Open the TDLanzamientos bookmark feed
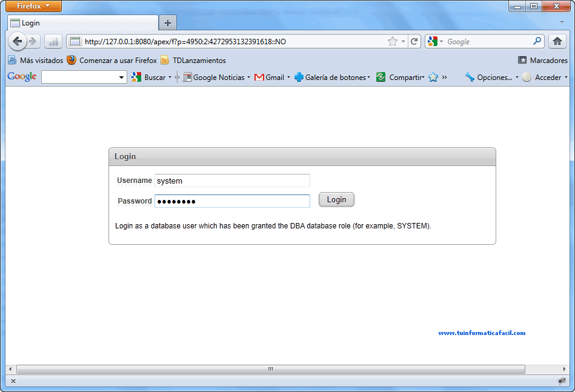Viewport: 575px width, 392px height. click(x=193, y=61)
